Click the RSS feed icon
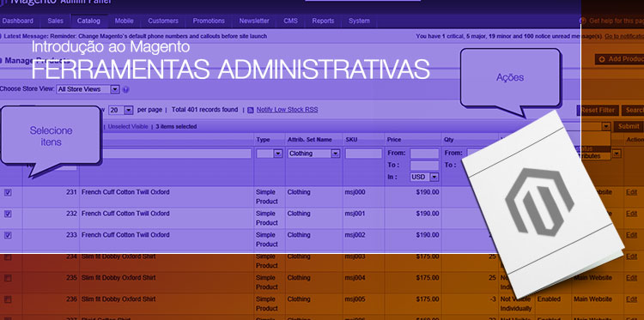The height and width of the screenshot is (320, 644). click(x=251, y=110)
